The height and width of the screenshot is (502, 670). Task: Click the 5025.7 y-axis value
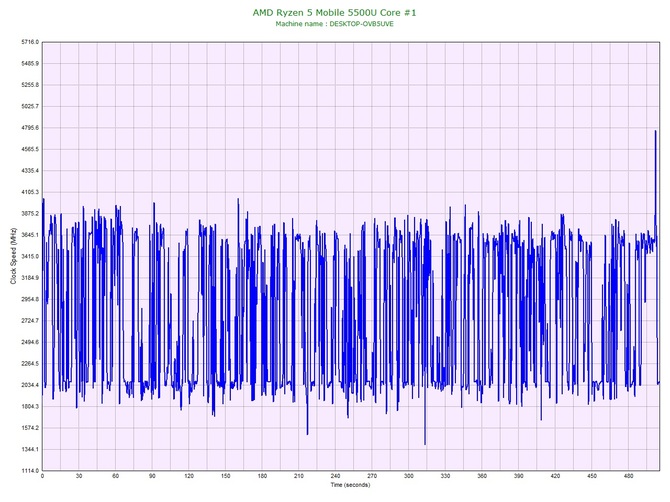point(30,106)
